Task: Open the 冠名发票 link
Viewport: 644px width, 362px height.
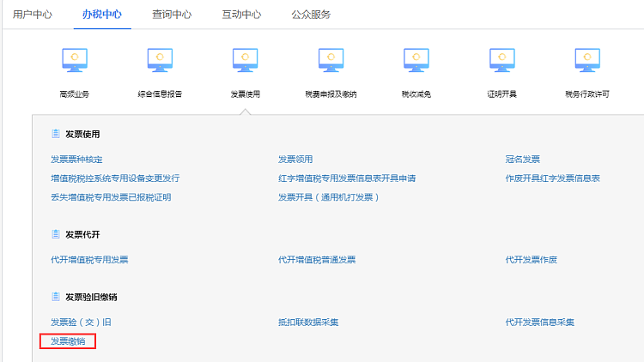Action: click(522, 160)
